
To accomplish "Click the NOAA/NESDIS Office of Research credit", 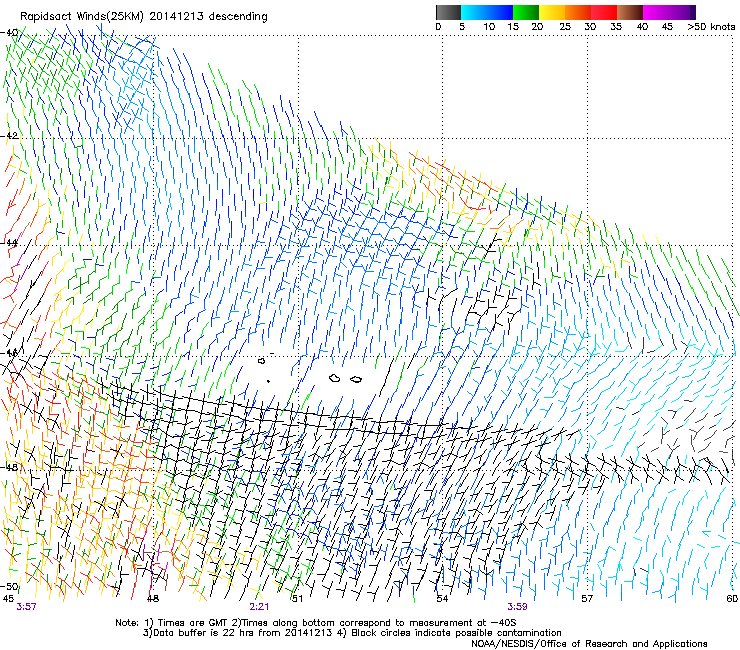I will click(589, 643).
